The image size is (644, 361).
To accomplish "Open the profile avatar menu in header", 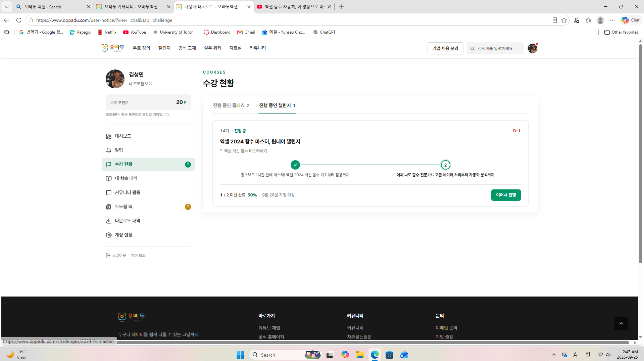I will coord(532,48).
